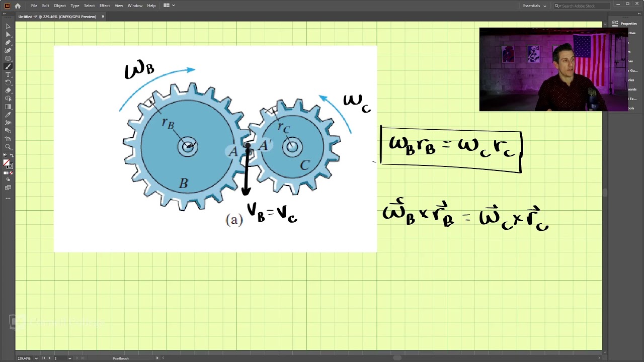Open the Type menu
This screenshot has width=644, height=362.
[75, 6]
